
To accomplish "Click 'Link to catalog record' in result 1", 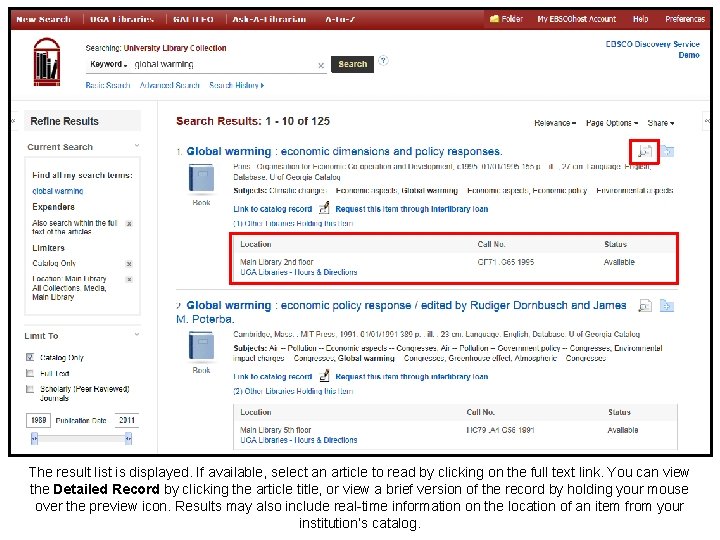I will pyautogui.click(x=272, y=209).
